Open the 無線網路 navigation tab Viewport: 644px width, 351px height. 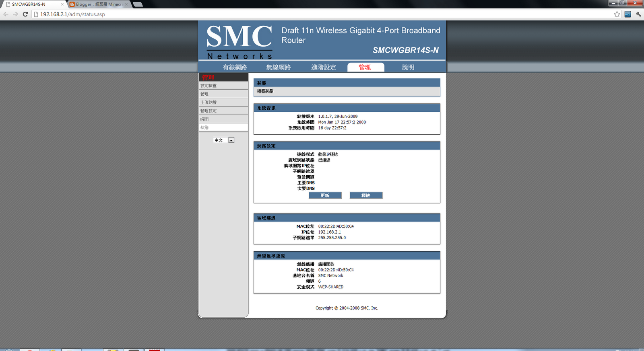pyautogui.click(x=279, y=67)
